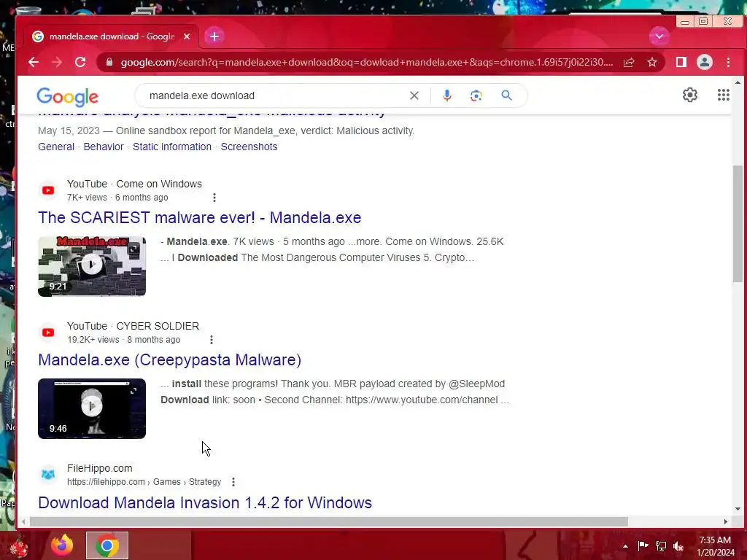Image resolution: width=747 pixels, height=560 pixels.
Task: Open Action Center flag icon
Action: [643, 545]
